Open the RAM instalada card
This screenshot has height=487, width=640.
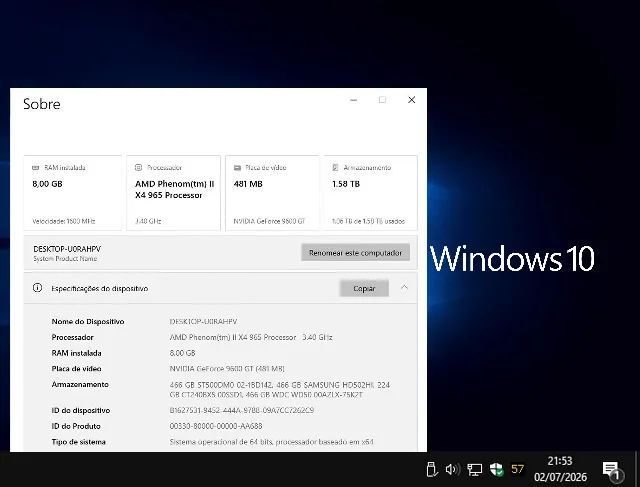[73, 193]
